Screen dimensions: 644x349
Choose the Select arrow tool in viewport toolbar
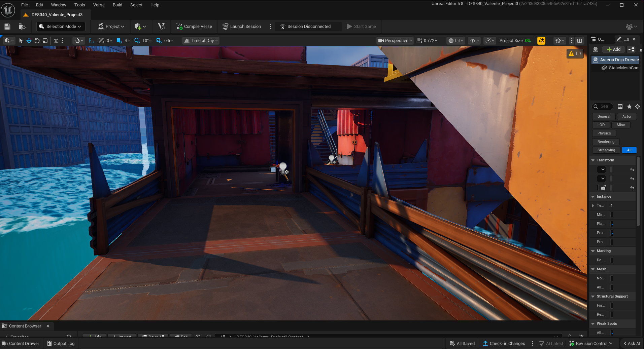pyautogui.click(x=21, y=41)
